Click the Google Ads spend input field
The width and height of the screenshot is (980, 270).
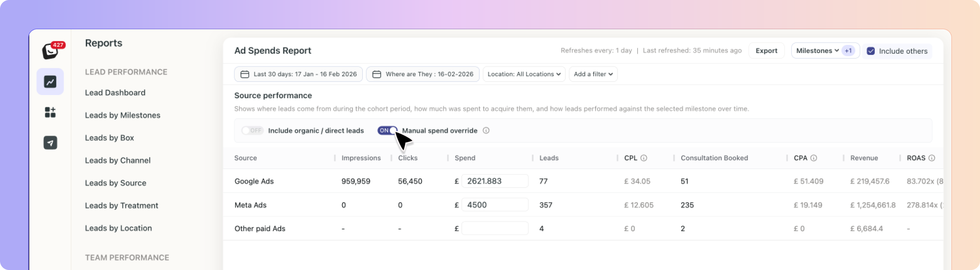pyautogui.click(x=495, y=181)
